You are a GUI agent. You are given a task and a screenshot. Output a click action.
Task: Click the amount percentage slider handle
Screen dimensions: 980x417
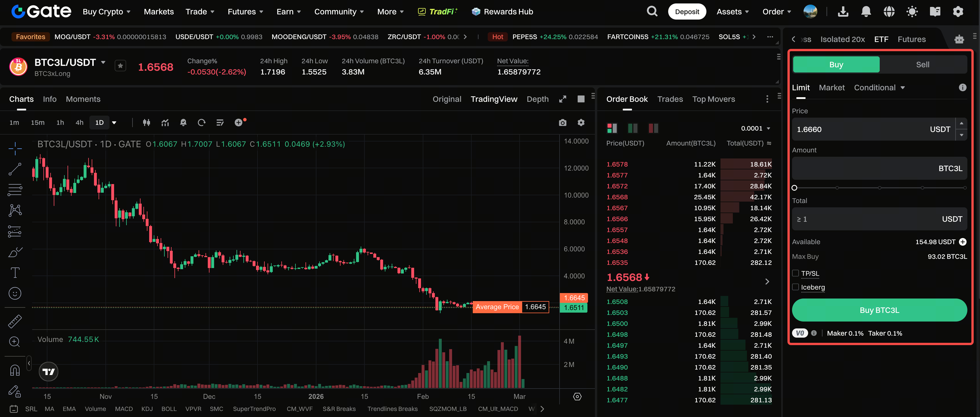coord(794,188)
